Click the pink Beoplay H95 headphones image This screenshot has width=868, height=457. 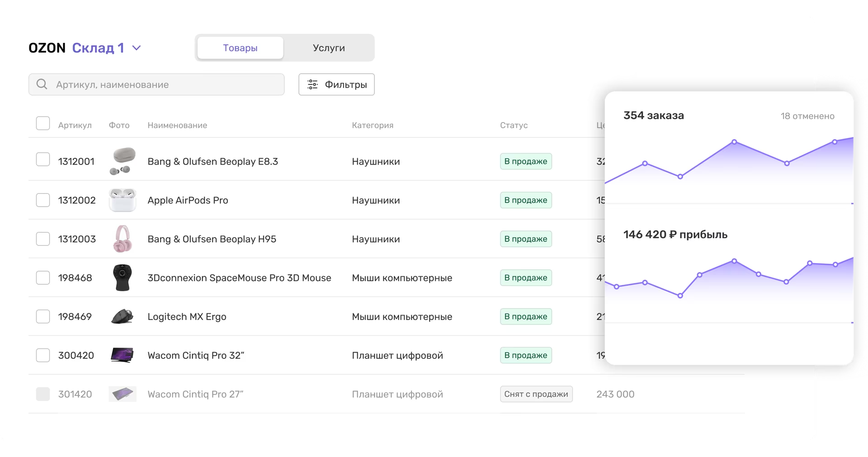tap(123, 239)
